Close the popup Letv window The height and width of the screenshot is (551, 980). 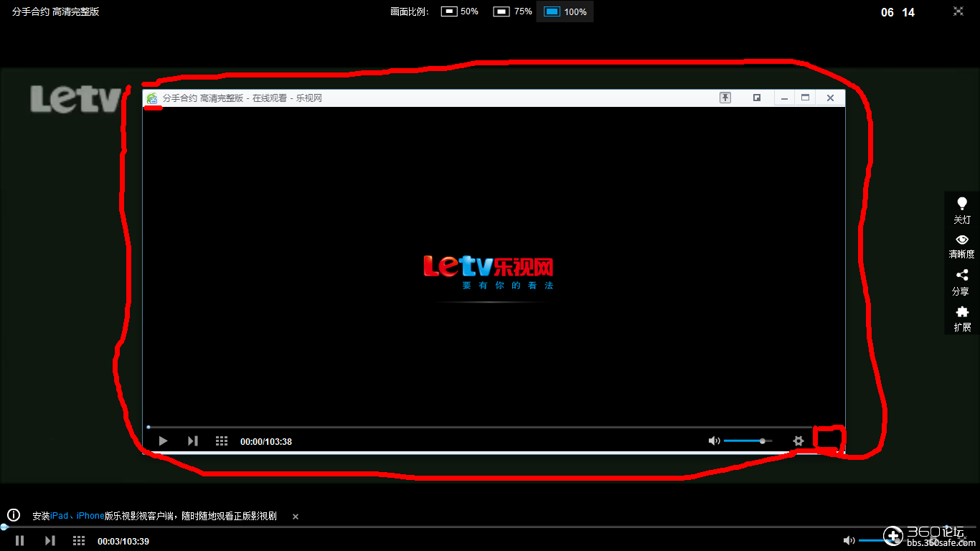coord(830,98)
